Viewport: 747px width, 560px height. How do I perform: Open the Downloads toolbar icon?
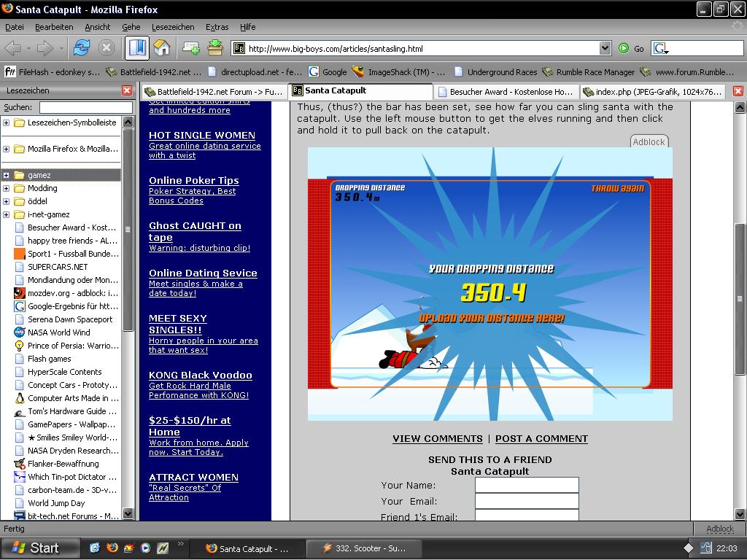pos(215,48)
